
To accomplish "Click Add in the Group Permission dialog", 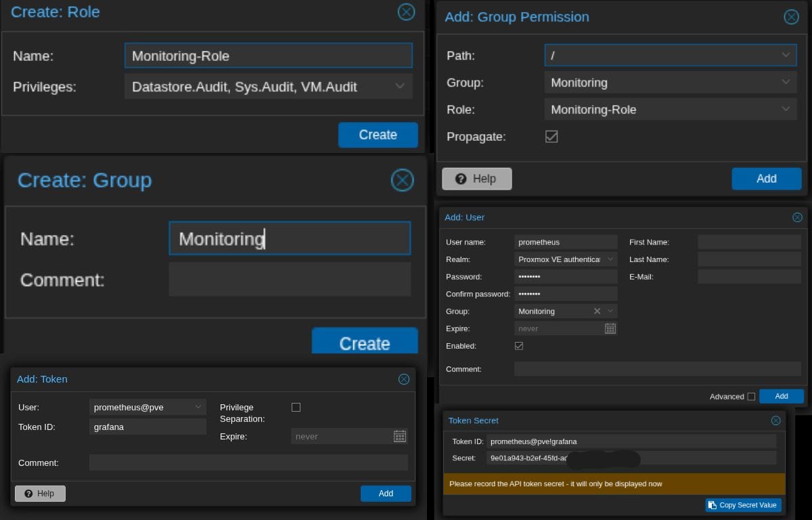I will (x=767, y=179).
